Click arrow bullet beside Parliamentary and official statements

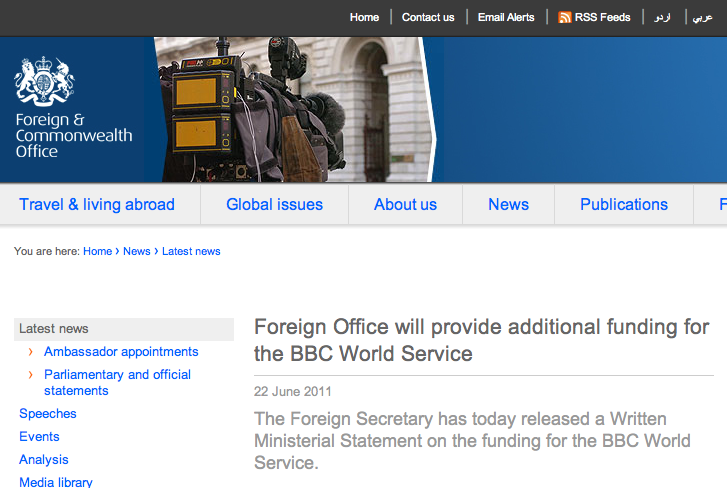31,374
